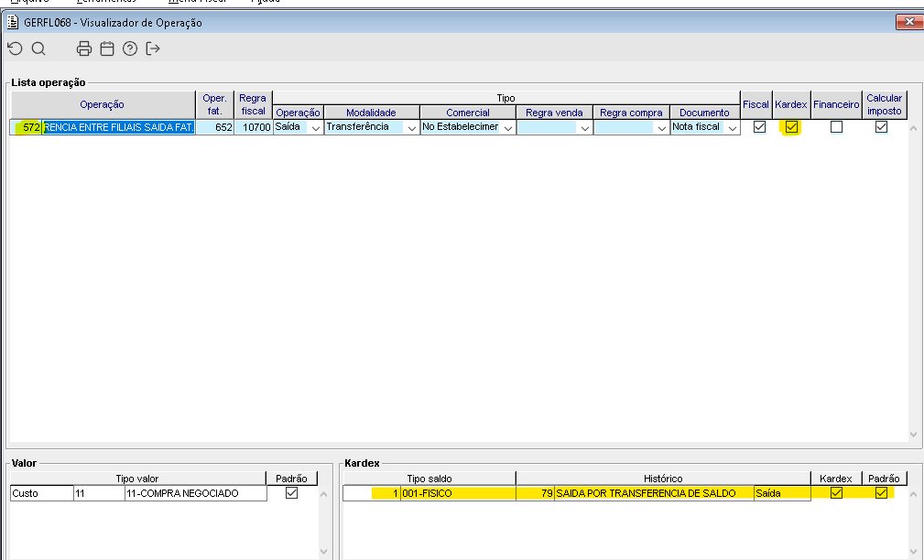Click the printer icon in toolbar
924x560 pixels.
click(x=84, y=48)
